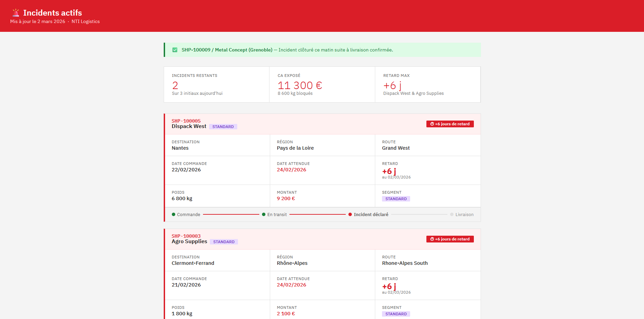Select the Retard max summary card

tap(428, 85)
